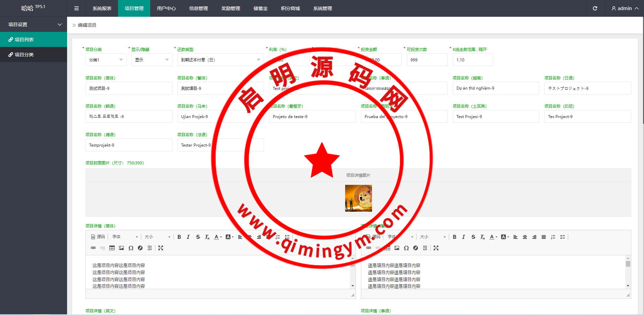Click the Flash icon in the Traditional Chinese details editor
Screen dimensions: 644x315
(x=416, y=248)
